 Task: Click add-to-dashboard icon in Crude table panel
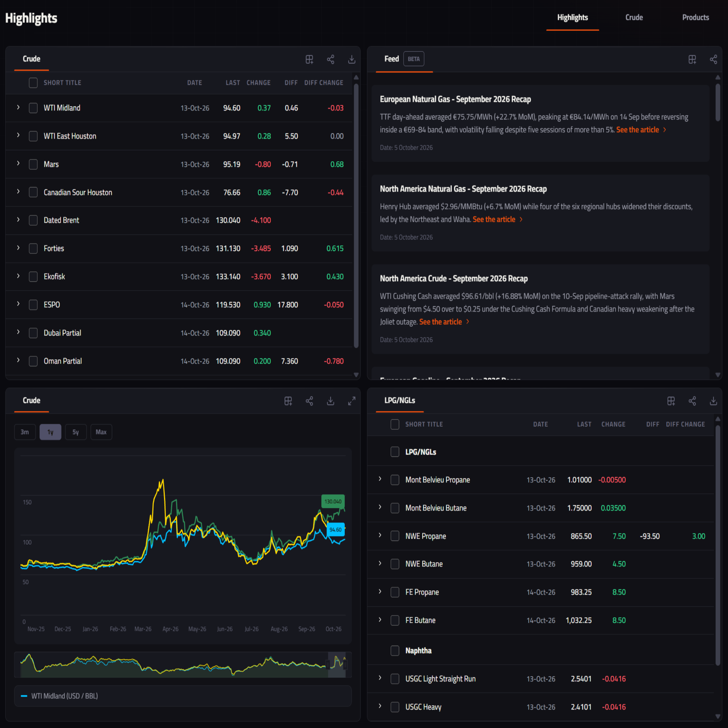tap(309, 59)
